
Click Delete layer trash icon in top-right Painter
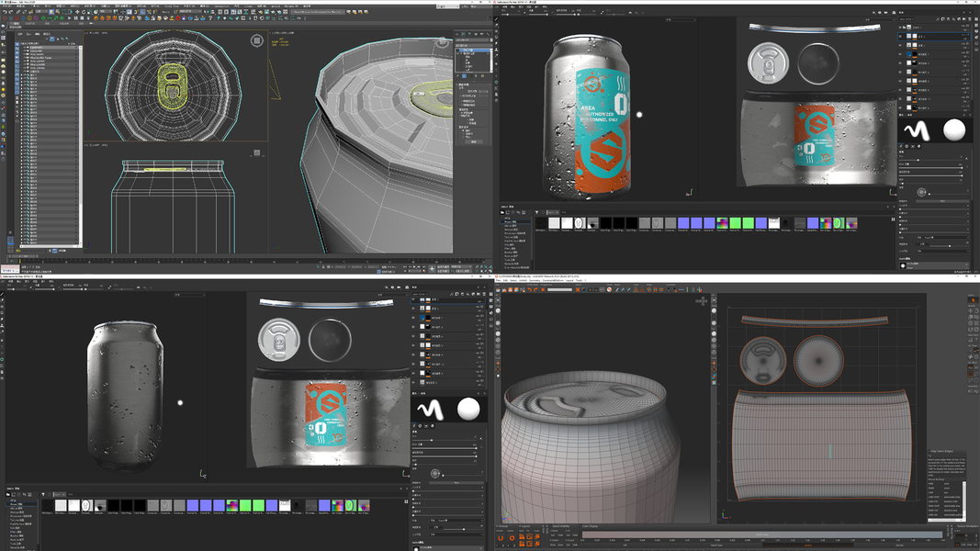click(x=969, y=18)
